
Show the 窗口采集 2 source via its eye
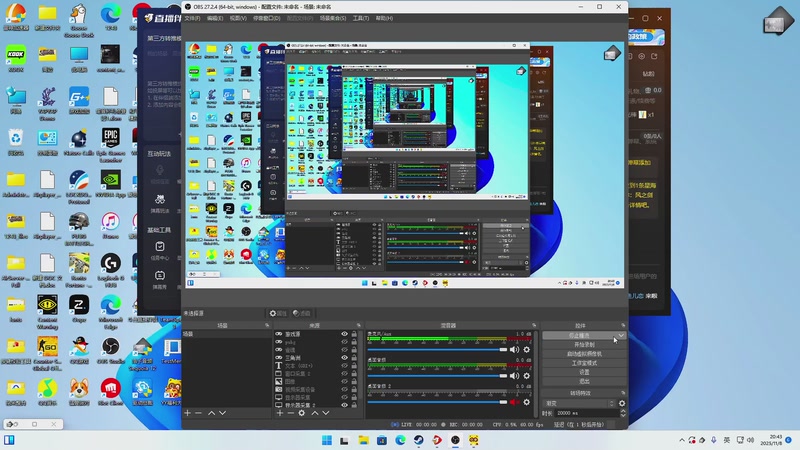coord(344,373)
